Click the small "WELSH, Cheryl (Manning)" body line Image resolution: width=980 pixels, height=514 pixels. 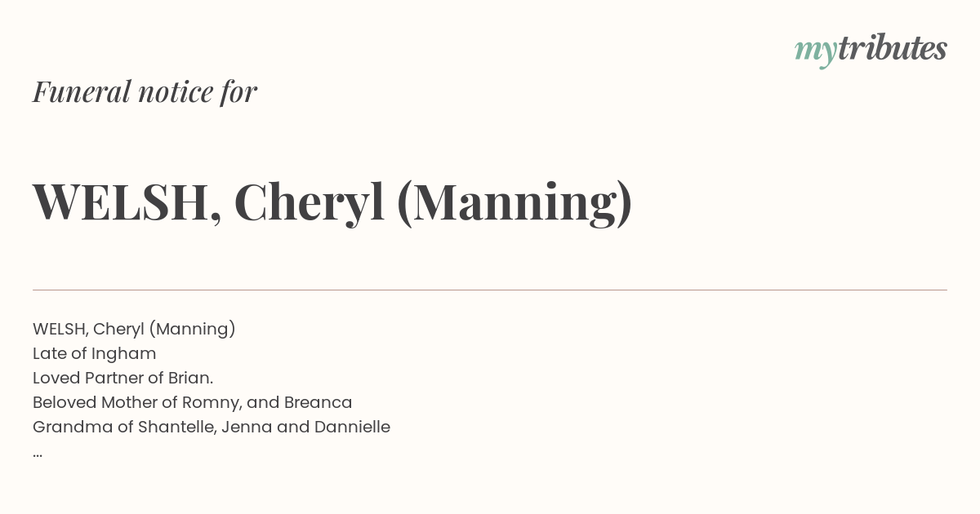(x=134, y=329)
